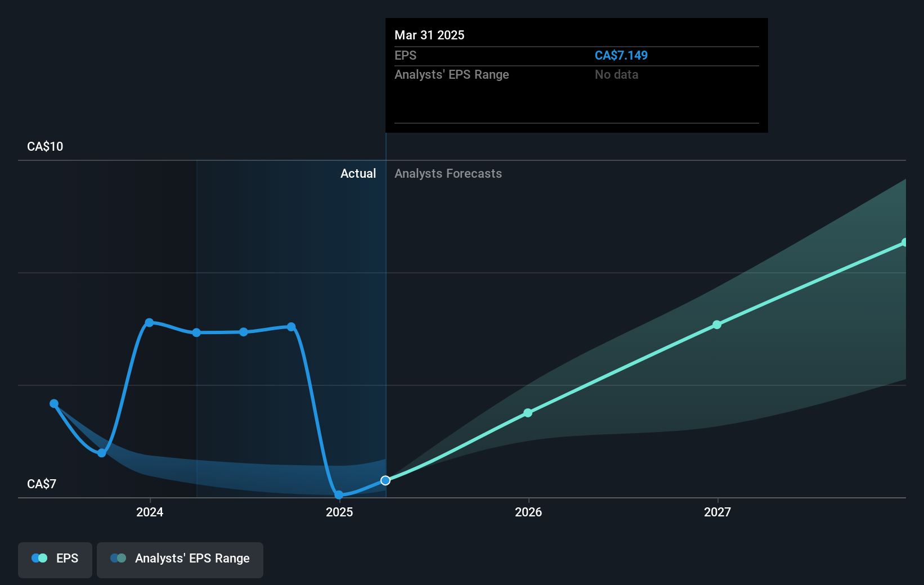Select the highlighted Mar 31 2025 EPS point
The height and width of the screenshot is (585, 924).
[x=385, y=480]
